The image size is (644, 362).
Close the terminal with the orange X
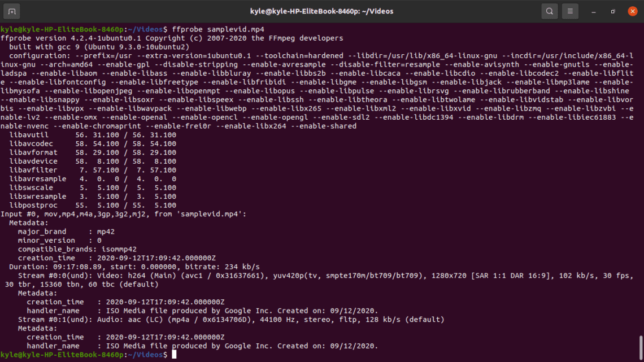[x=632, y=11]
